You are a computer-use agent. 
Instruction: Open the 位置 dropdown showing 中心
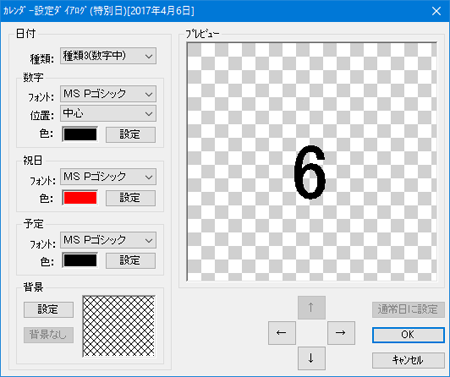click(x=108, y=113)
